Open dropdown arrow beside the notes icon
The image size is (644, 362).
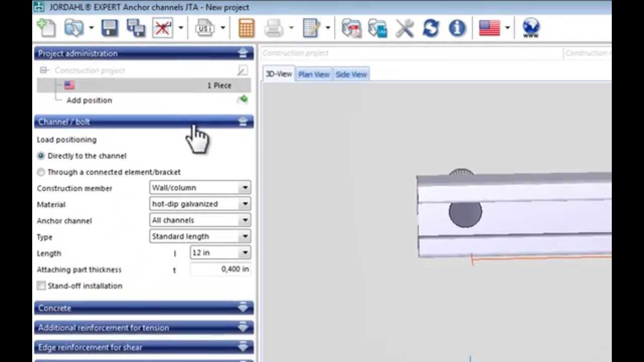328,28
